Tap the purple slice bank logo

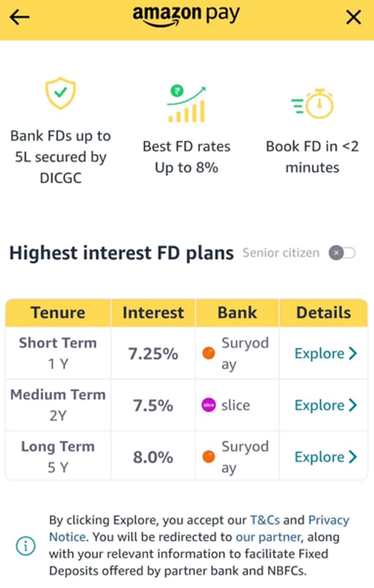[x=209, y=405]
